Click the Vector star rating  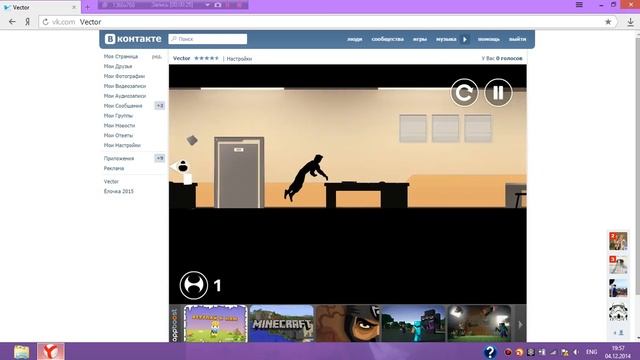tap(207, 58)
